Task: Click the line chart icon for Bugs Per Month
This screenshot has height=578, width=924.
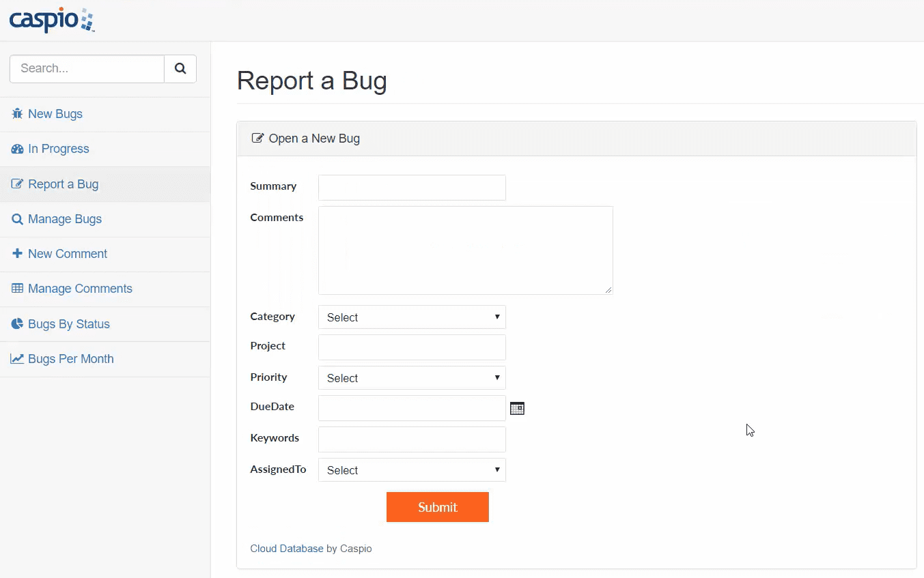Action: pos(17,359)
